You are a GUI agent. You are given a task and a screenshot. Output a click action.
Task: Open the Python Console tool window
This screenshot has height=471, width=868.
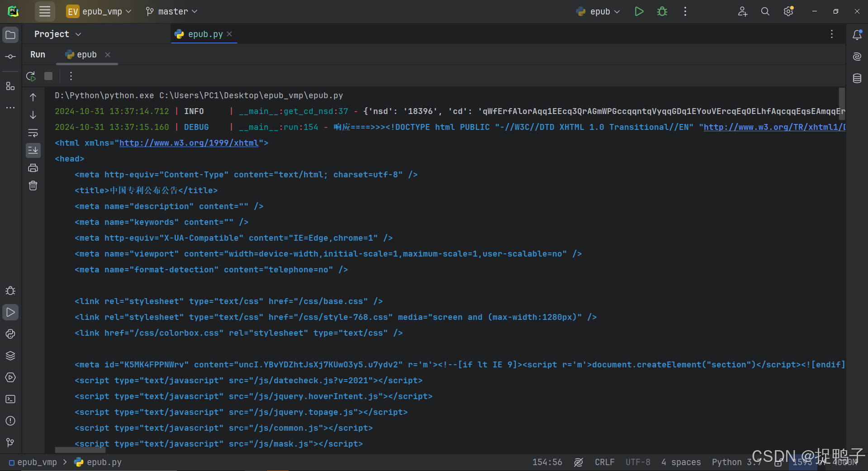(10, 334)
